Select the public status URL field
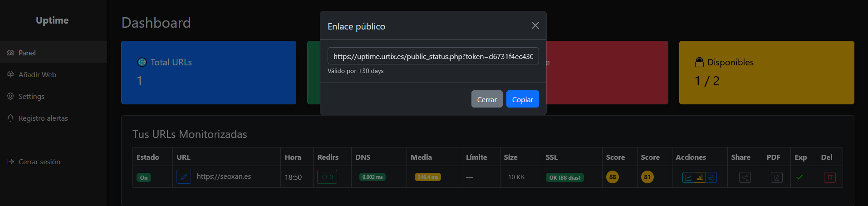The width and height of the screenshot is (868, 206). pos(433,56)
